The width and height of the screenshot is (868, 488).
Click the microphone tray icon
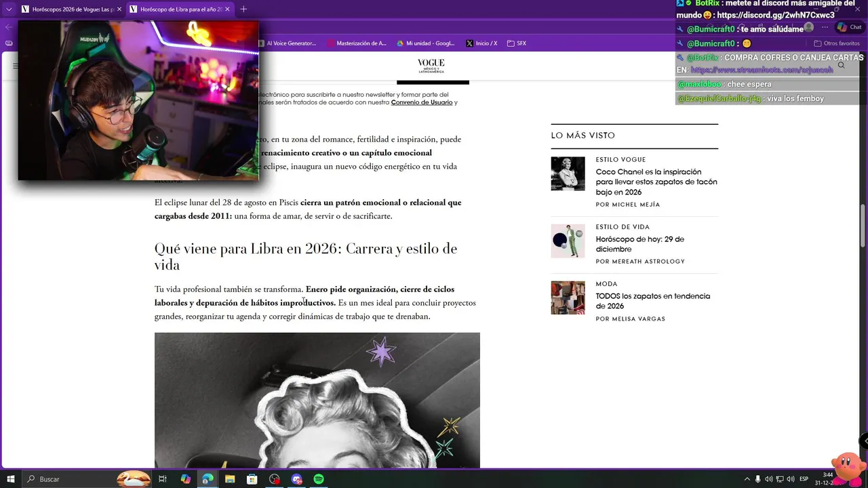(x=758, y=479)
